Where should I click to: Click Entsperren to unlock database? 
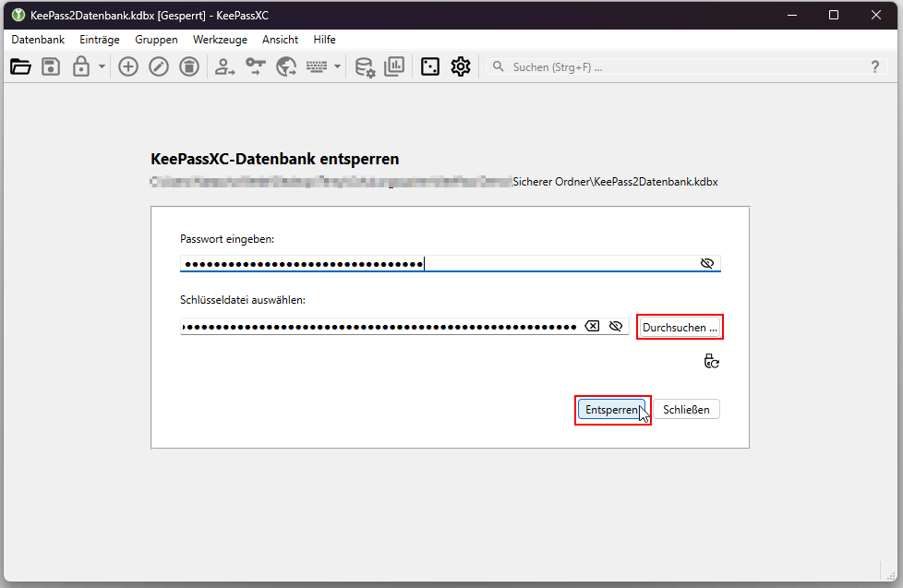tap(612, 410)
